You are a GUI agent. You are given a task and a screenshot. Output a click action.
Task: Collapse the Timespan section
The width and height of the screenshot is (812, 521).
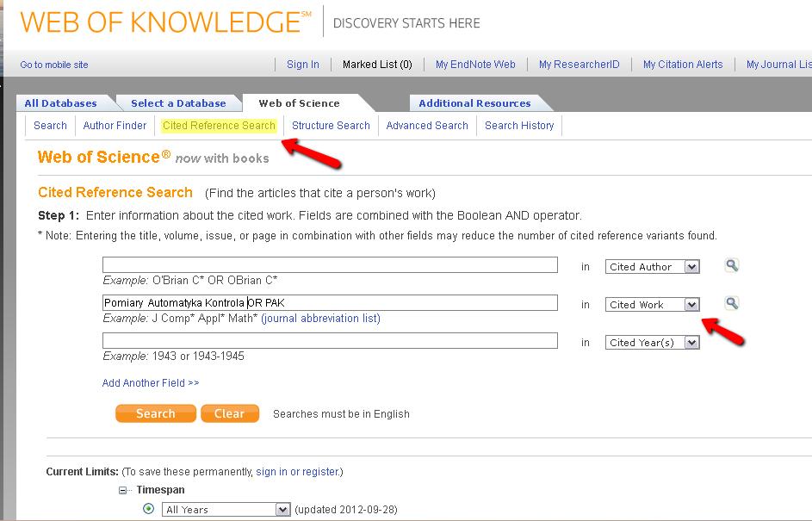[123, 490]
